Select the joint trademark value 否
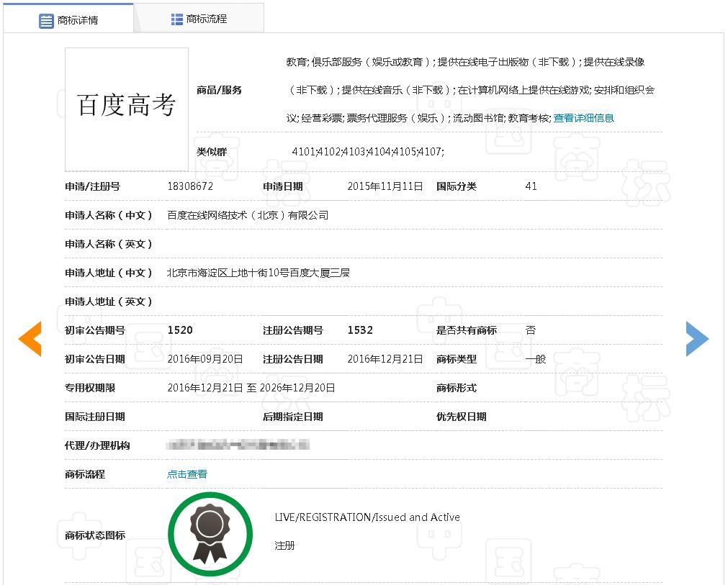 531,330
